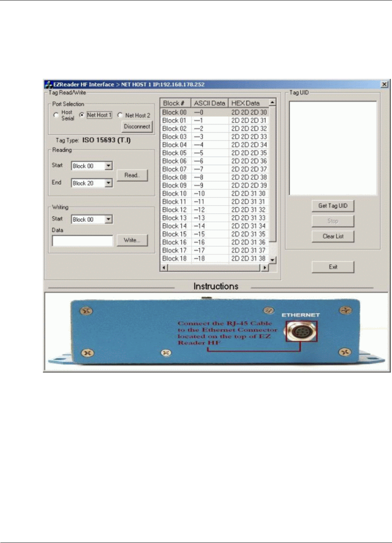Select the Block 14 row

(215, 226)
